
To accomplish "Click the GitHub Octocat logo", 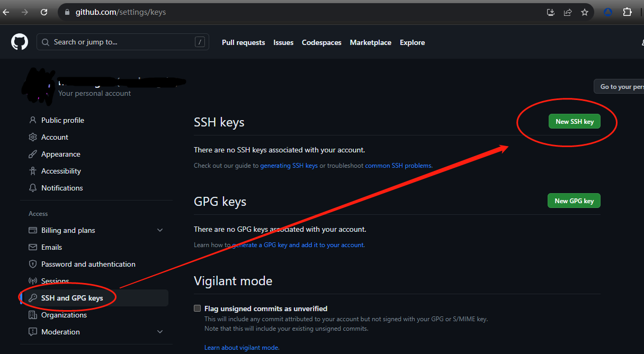I will tap(20, 42).
